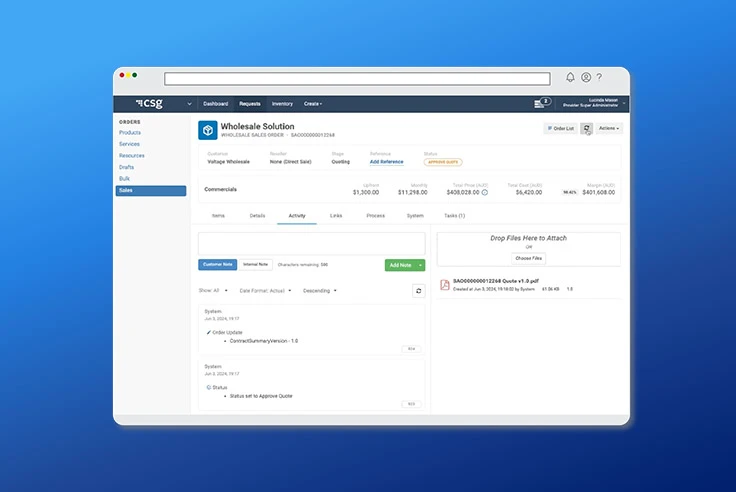
Task: Click the Order List button
Action: [560, 128]
